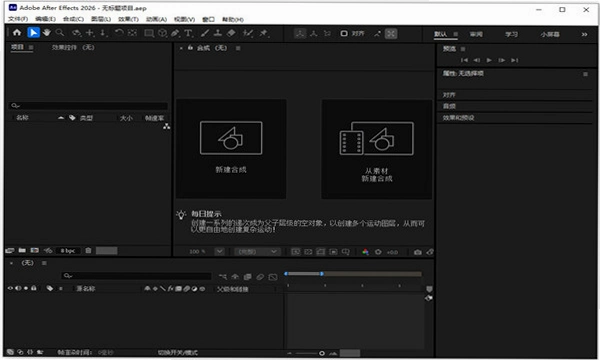Click the trash delete icon in project panel
600x360 pixels.
click(x=88, y=251)
